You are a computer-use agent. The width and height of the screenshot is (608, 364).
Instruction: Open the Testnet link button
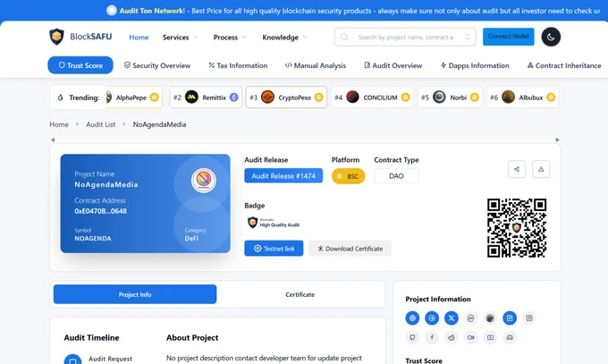click(274, 249)
